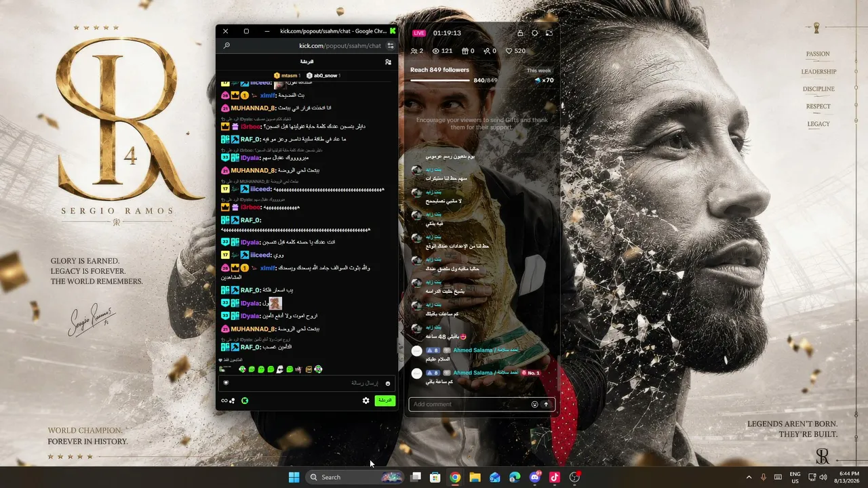
Task: Click the kick.com/popout/ssahm/chat address
Action: (340, 45)
